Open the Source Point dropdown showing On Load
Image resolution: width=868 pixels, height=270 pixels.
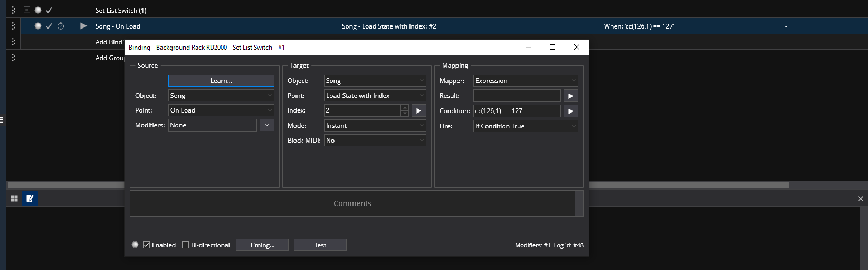point(270,110)
